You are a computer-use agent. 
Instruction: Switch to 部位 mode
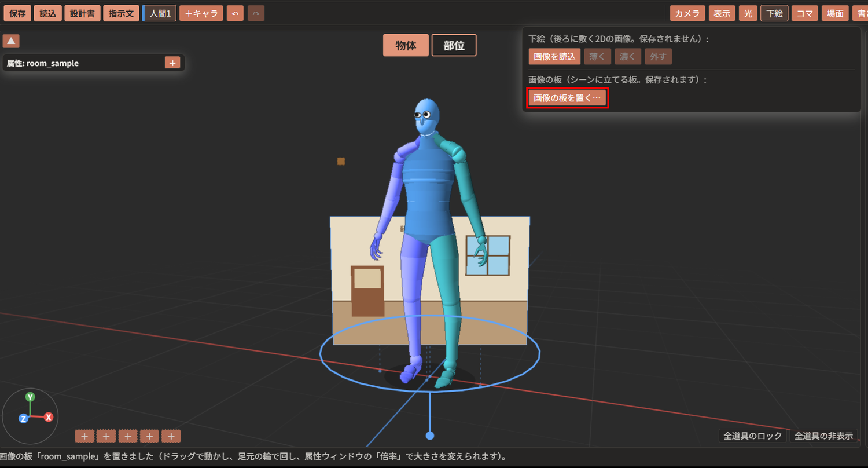(454, 45)
